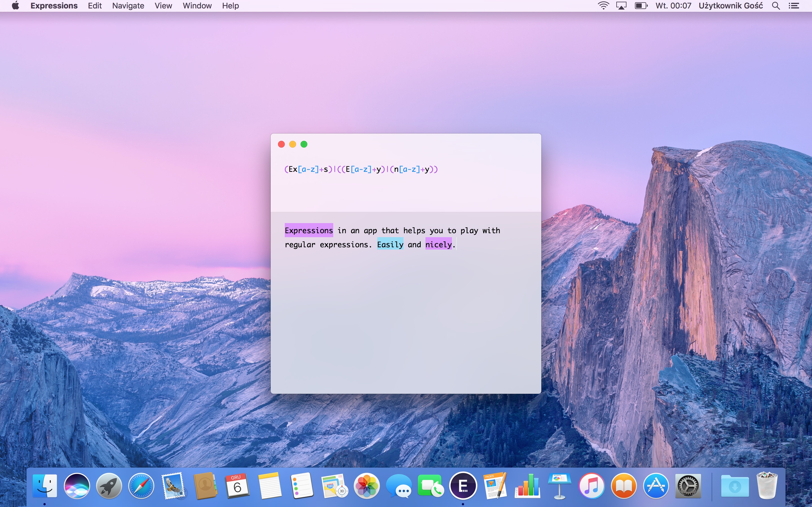Click inside the regex pattern field
Viewport: 812px width, 507px height.
[406, 181]
